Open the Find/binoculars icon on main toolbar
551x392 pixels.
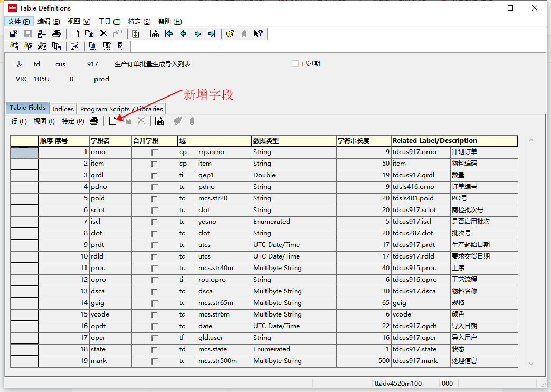click(155, 33)
